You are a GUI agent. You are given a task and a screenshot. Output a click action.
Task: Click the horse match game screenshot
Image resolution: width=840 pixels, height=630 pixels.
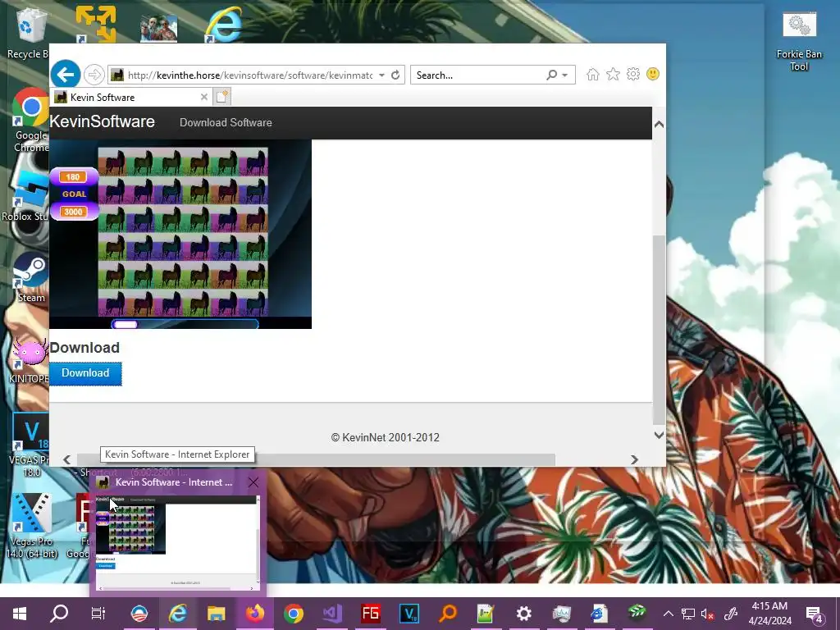(x=180, y=234)
